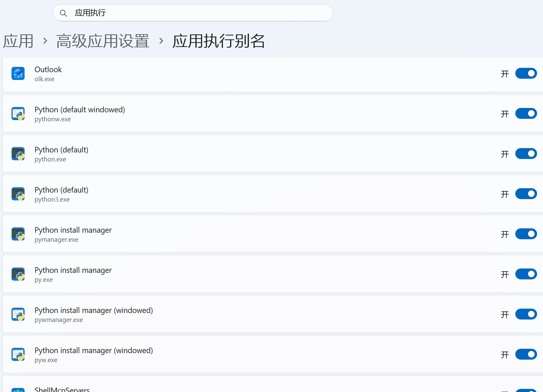Click the py.exe row icon
Image resolution: width=543 pixels, height=392 pixels.
[18, 274]
